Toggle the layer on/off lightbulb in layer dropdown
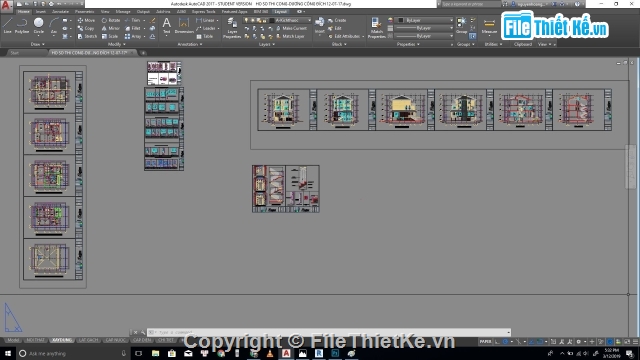The image size is (640, 360). (x=247, y=20)
